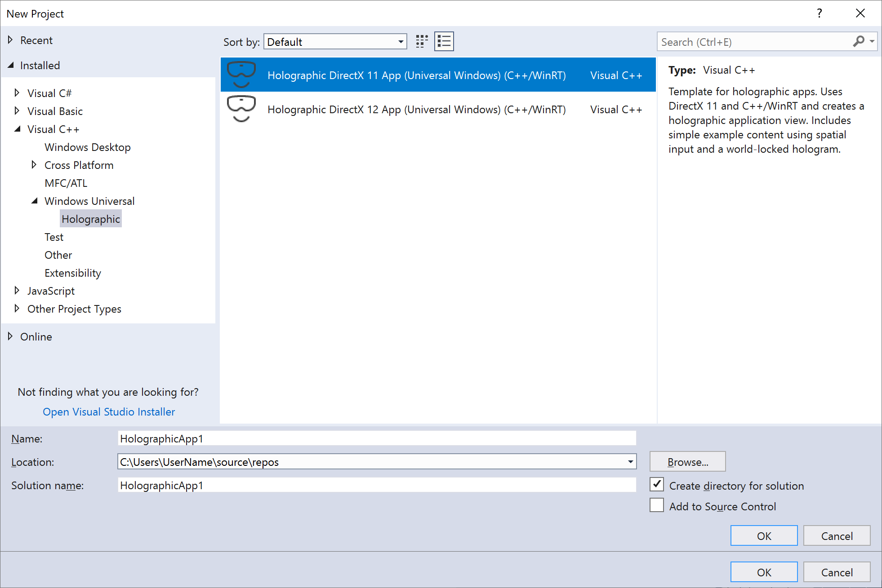Select the Windows Universal tree item
The height and width of the screenshot is (588, 882).
[89, 201]
